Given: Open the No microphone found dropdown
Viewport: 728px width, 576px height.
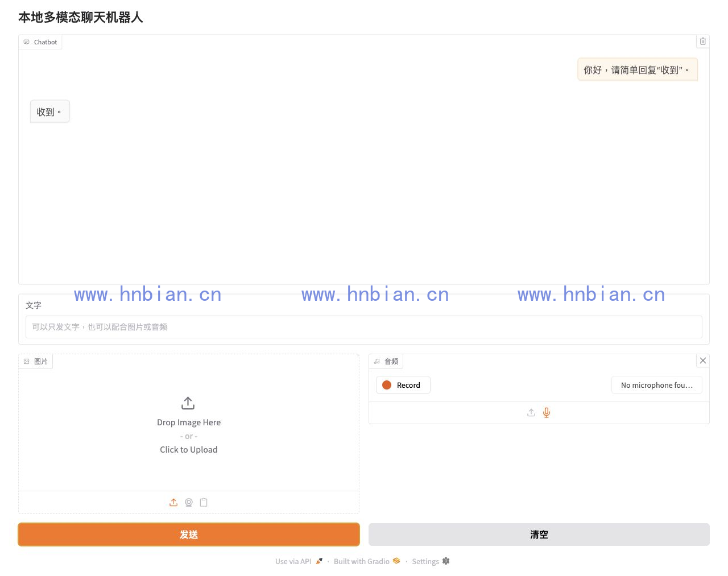Looking at the screenshot, I should [657, 385].
